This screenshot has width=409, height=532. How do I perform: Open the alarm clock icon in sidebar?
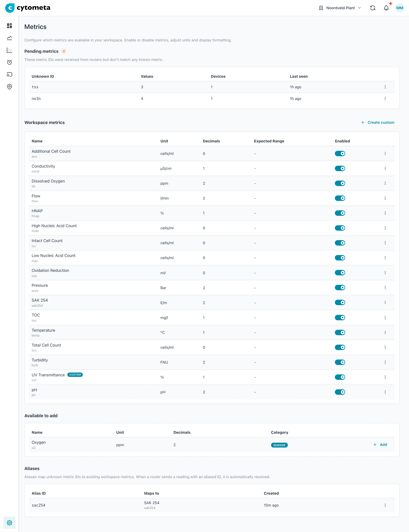point(9,62)
